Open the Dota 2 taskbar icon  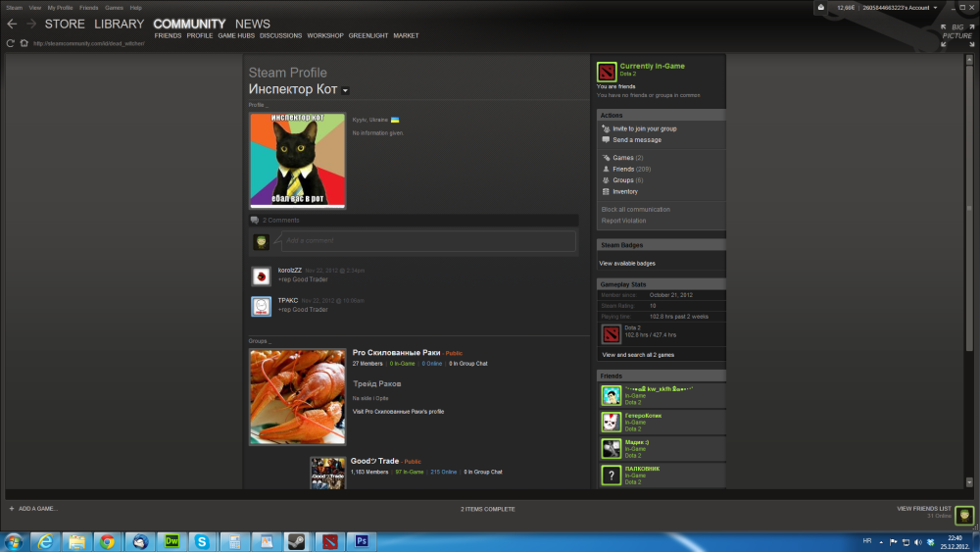[x=330, y=541]
